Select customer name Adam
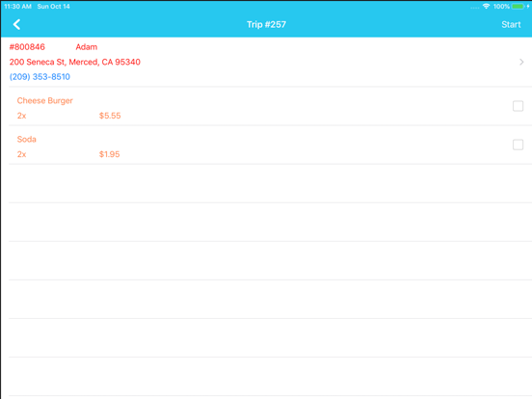 (x=87, y=47)
